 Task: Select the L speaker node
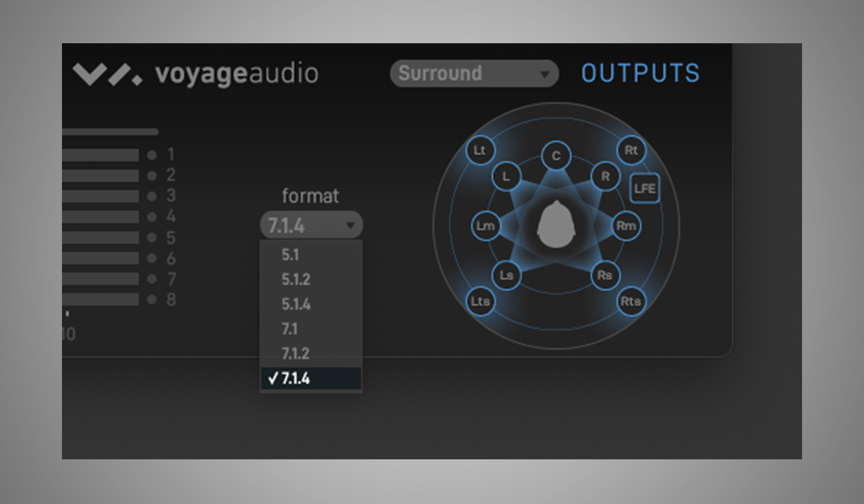(506, 176)
